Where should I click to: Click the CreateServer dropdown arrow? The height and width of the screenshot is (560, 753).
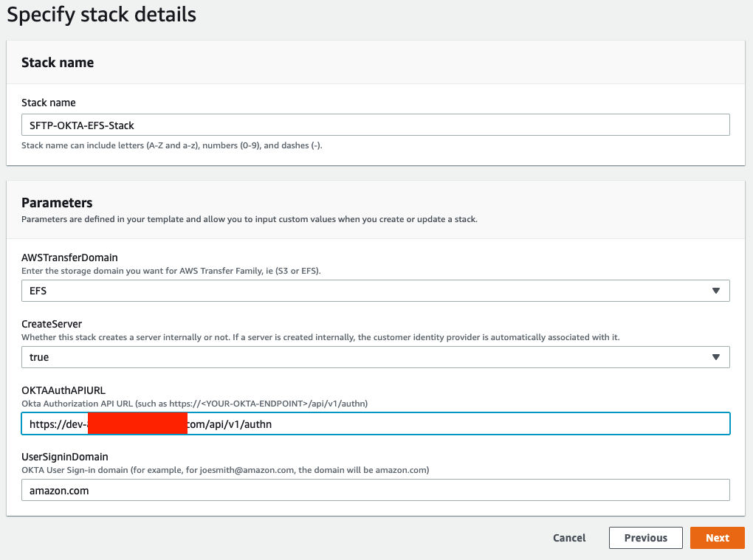[x=715, y=357]
